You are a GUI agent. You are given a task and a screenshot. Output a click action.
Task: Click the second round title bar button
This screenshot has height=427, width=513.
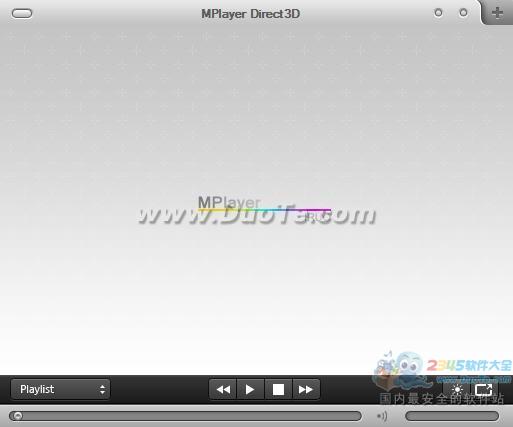pos(463,13)
